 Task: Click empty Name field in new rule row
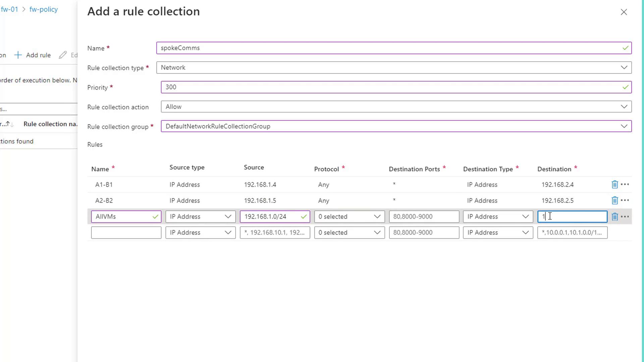[x=126, y=233]
